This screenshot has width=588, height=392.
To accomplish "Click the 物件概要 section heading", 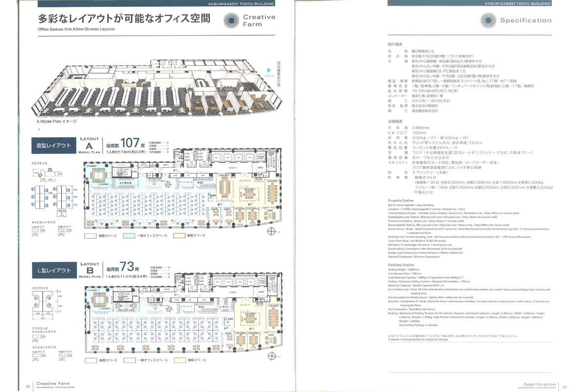I will tap(395, 44).
